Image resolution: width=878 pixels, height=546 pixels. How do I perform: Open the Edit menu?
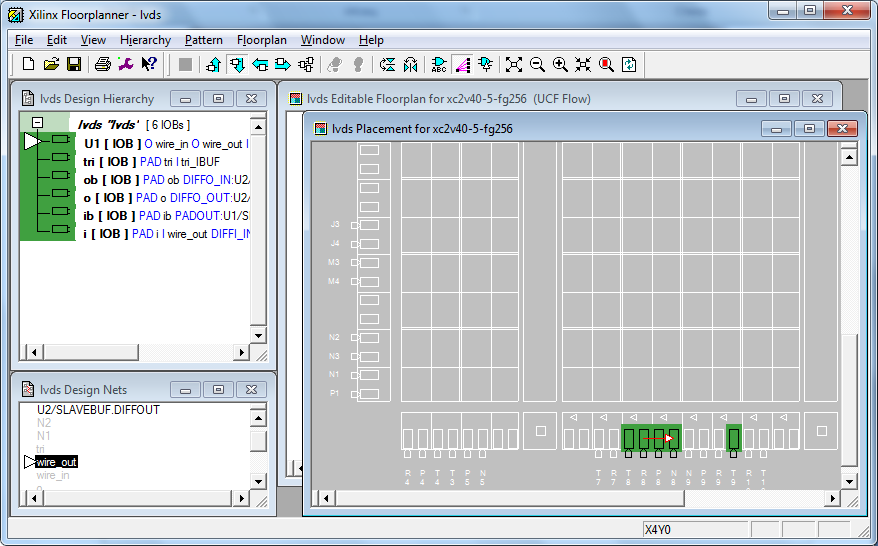point(57,40)
